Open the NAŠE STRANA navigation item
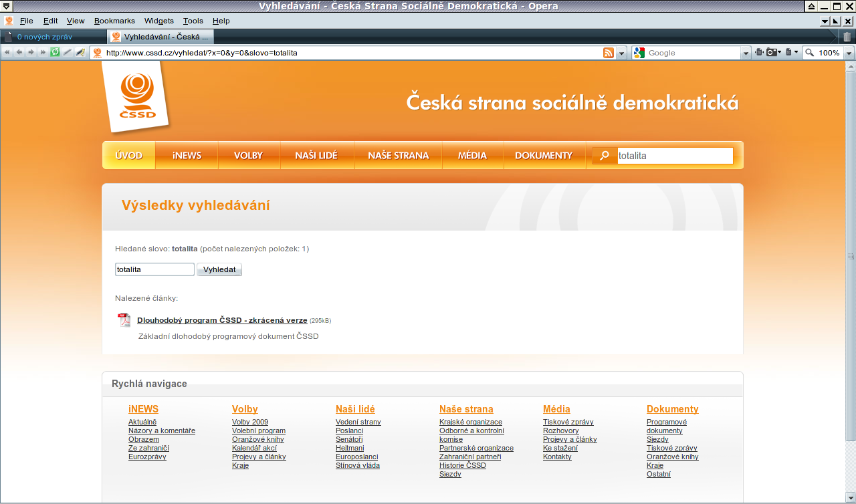This screenshot has width=856, height=504. pos(398,155)
